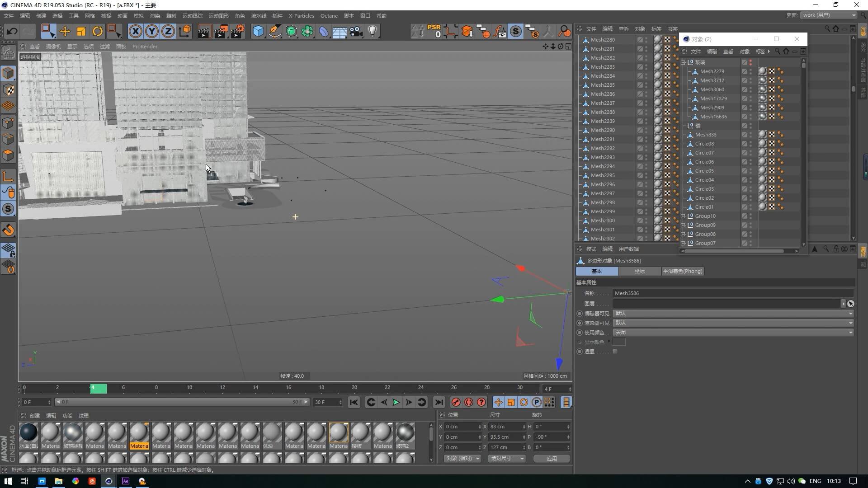This screenshot has width=868, height=488.
Task: Click the cube primitive icon in the toolbar
Action: click(258, 31)
